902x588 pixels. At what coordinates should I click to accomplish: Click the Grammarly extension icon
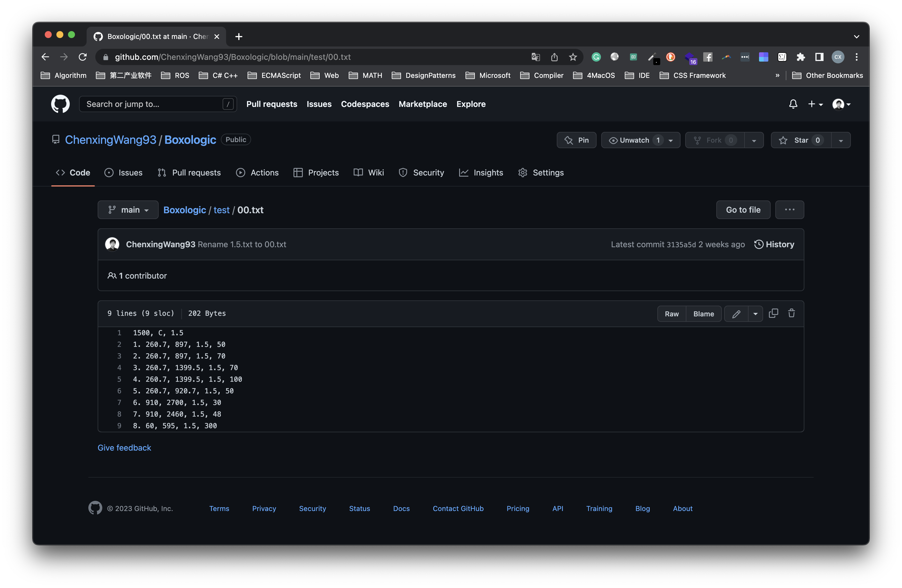[596, 57]
